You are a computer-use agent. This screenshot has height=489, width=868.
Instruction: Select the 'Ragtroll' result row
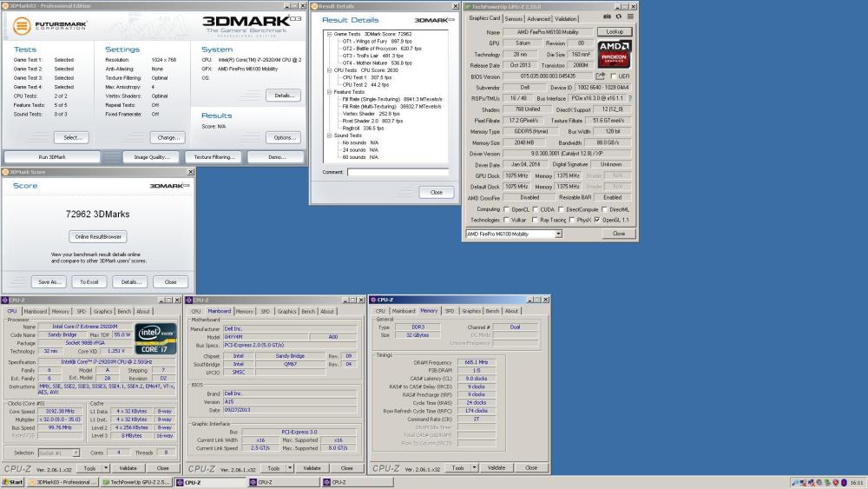(x=363, y=128)
